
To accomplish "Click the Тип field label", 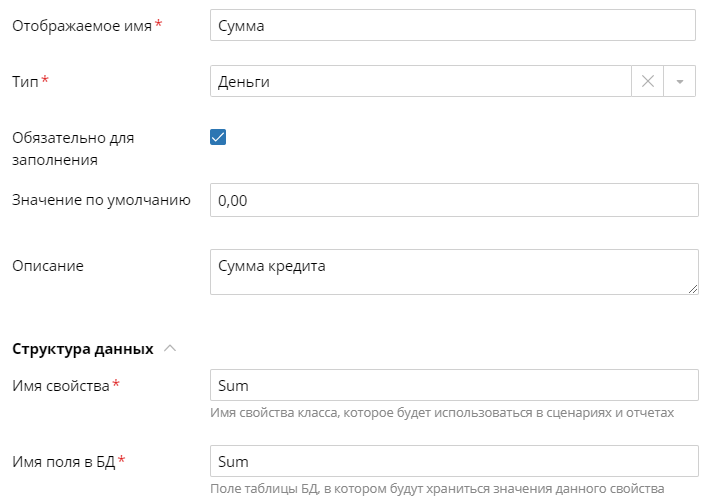I will pos(25,82).
